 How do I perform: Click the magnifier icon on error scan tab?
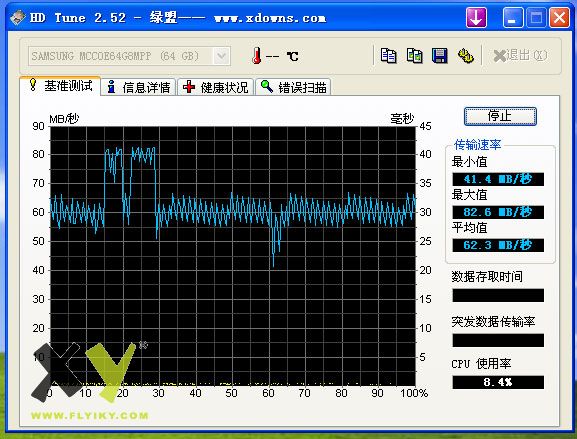coord(267,86)
